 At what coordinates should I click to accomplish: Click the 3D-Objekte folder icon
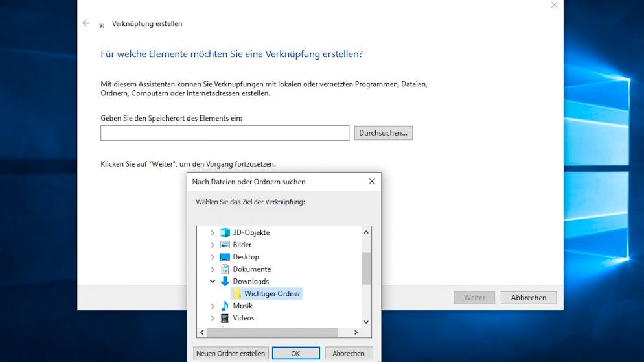(225, 232)
